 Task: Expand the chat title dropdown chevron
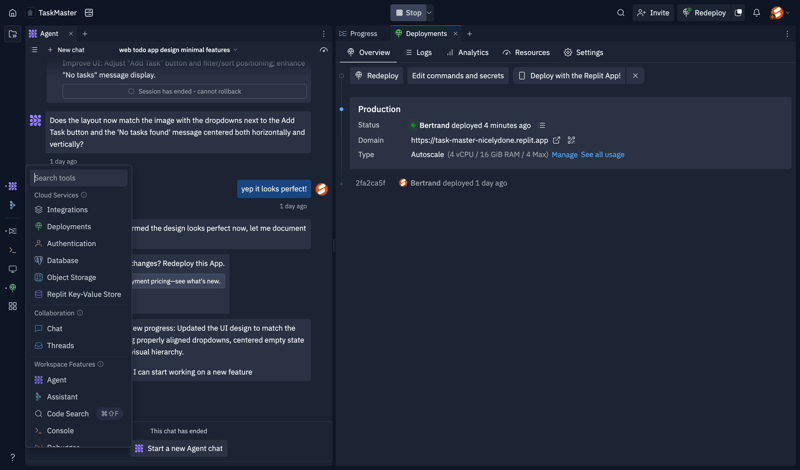point(235,50)
